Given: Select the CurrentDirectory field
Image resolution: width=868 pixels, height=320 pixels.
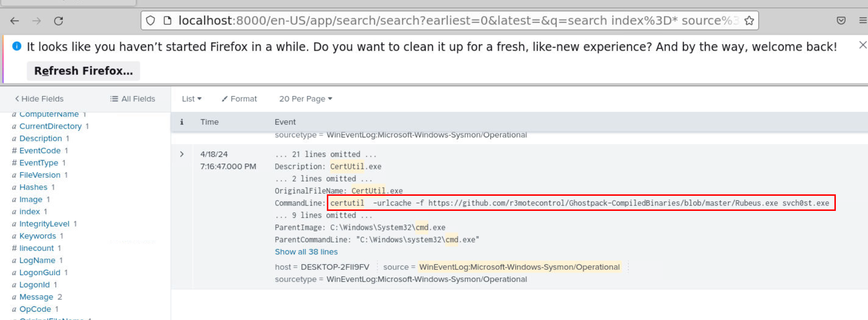Looking at the screenshot, I should (x=50, y=126).
